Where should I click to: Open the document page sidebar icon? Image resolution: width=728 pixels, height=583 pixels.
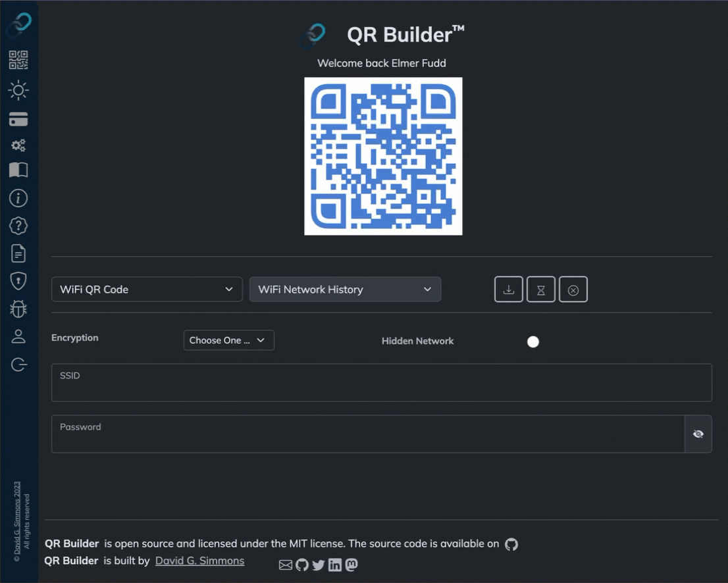(18, 254)
